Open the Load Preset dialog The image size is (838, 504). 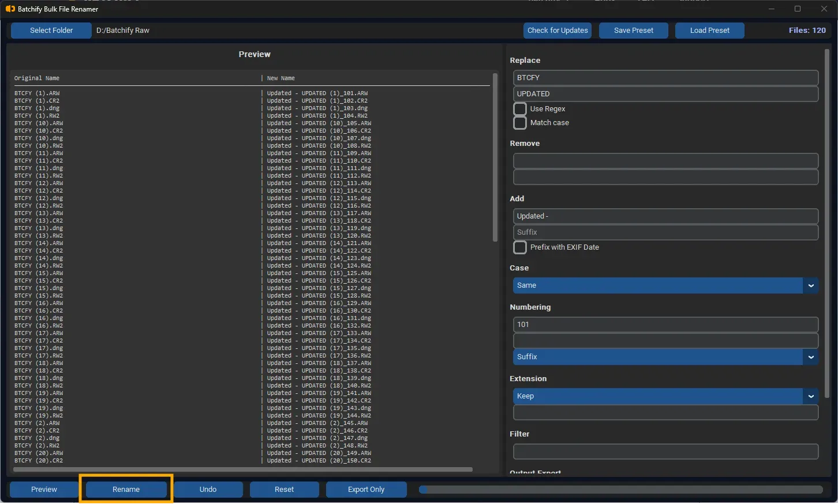(x=710, y=31)
